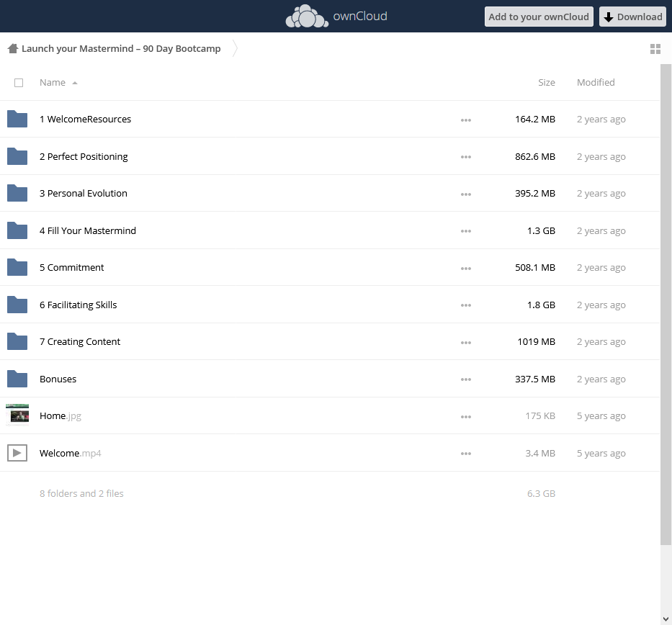This screenshot has width=672, height=625.
Task: Open actions menu for 3 Personal Evolution
Action: point(466,194)
